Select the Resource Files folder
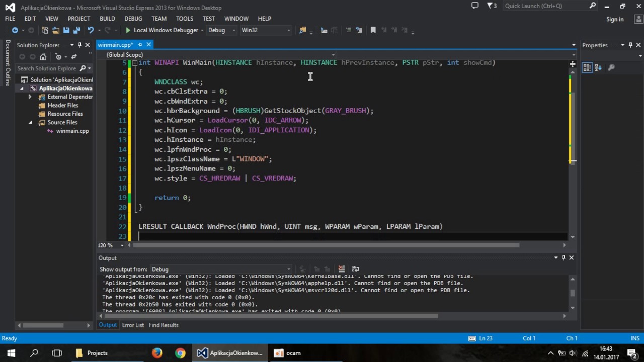644x362 pixels. 65,114
